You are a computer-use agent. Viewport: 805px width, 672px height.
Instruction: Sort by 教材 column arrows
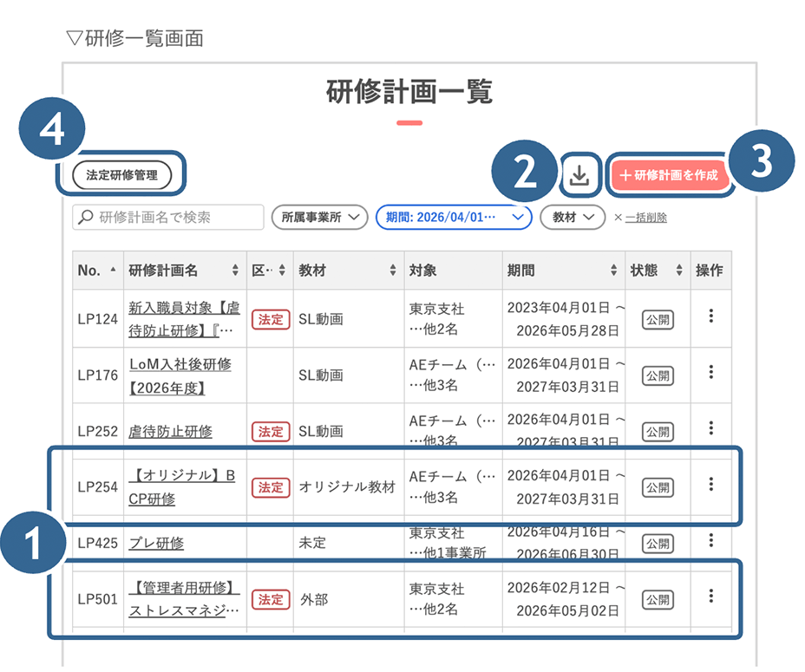393,270
